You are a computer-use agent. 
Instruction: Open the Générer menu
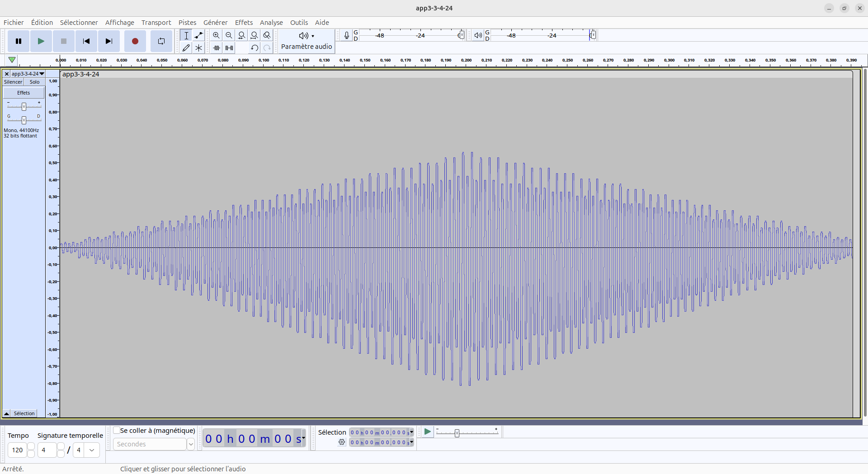click(215, 23)
